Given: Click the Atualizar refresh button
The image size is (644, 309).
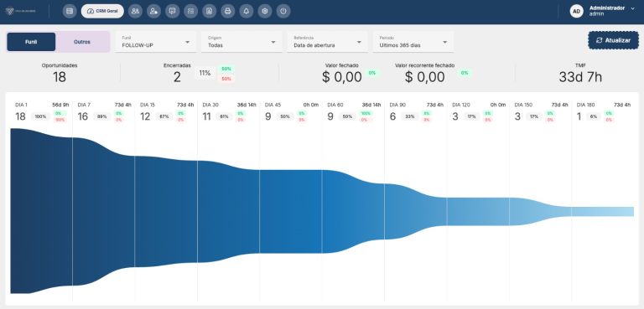Looking at the screenshot, I should pyautogui.click(x=613, y=40).
